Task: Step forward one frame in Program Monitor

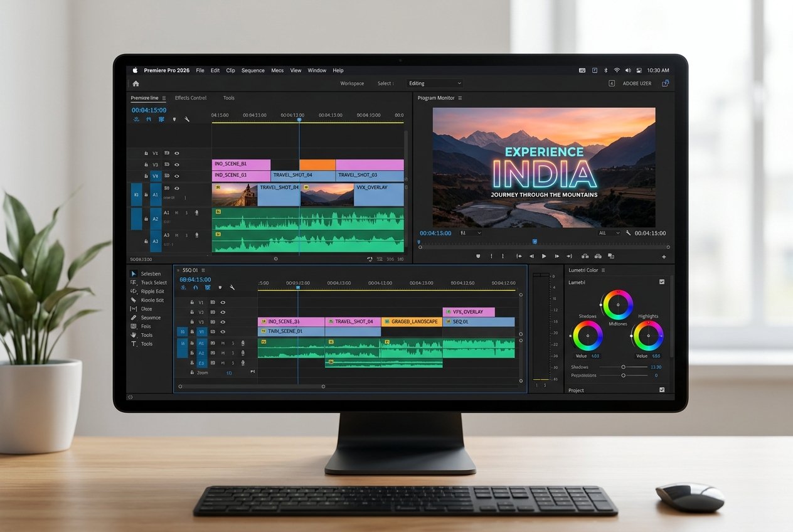Action: tap(557, 257)
